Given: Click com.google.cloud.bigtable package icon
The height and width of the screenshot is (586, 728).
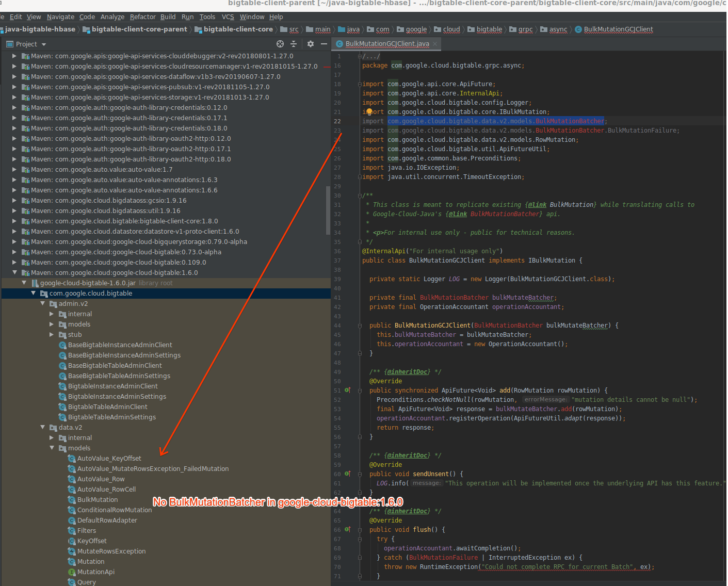Looking at the screenshot, I should 44,293.
